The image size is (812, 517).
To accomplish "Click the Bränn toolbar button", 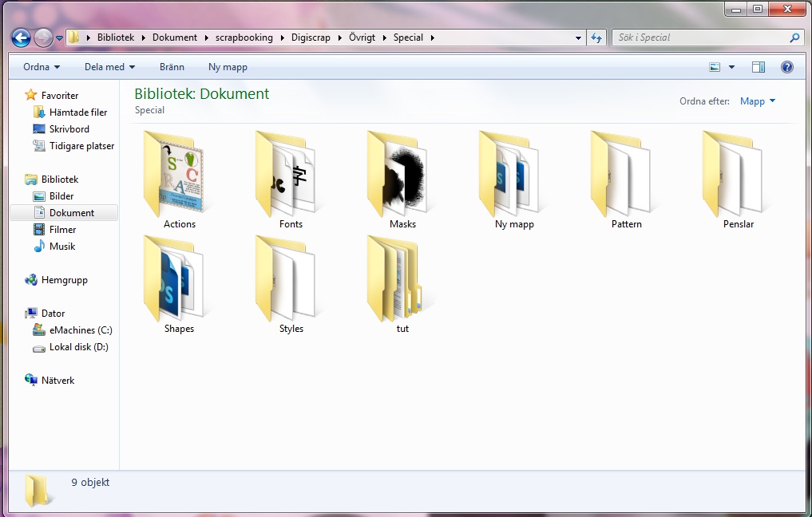I will click(x=172, y=67).
